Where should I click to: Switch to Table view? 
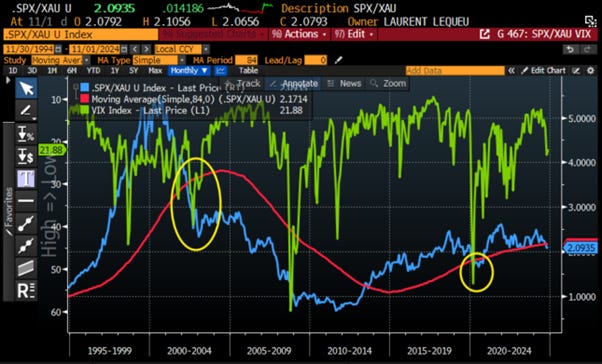point(248,71)
